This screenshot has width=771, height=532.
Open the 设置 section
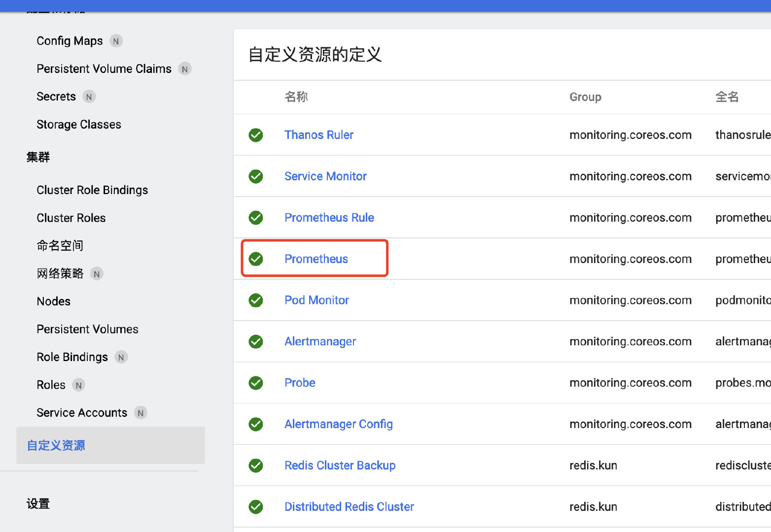click(38, 503)
